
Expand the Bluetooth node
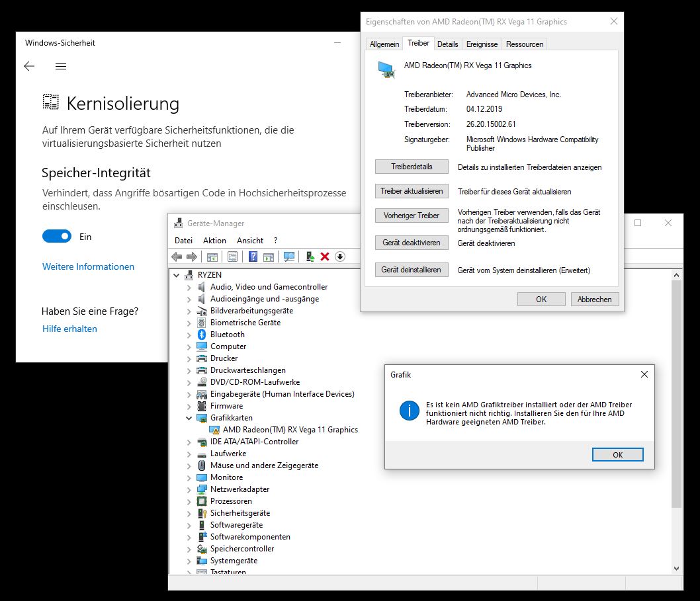coord(189,335)
